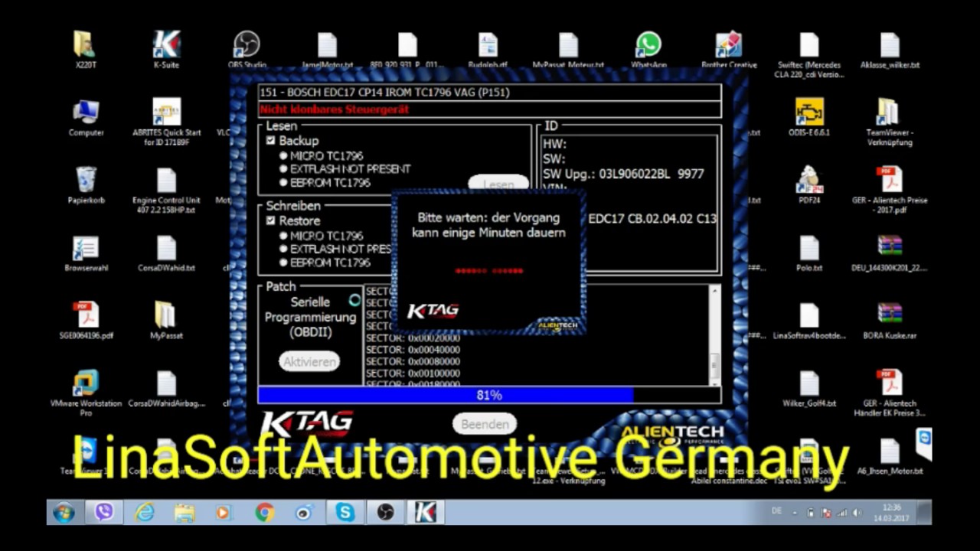Open Windows Explorer from the taskbar

pyautogui.click(x=185, y=512)
